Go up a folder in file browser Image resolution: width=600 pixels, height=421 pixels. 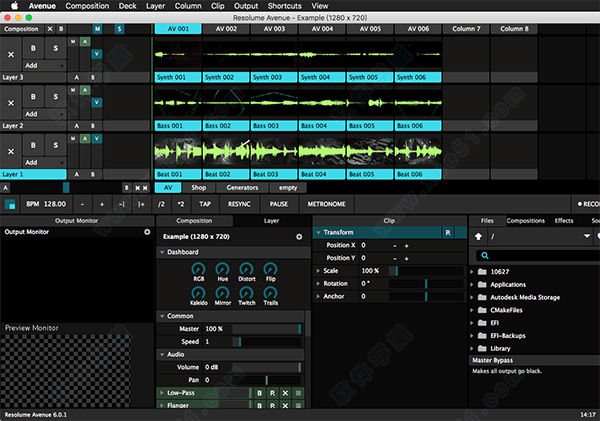[478, 237]
